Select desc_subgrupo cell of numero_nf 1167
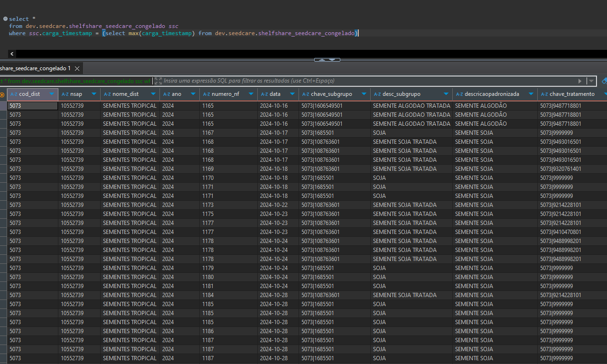This screenshot has width=607, height=364. point(411,133)
